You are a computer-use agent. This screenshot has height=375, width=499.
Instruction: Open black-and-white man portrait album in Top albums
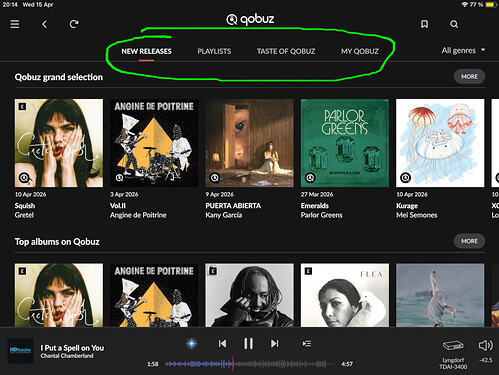[249, 295]
